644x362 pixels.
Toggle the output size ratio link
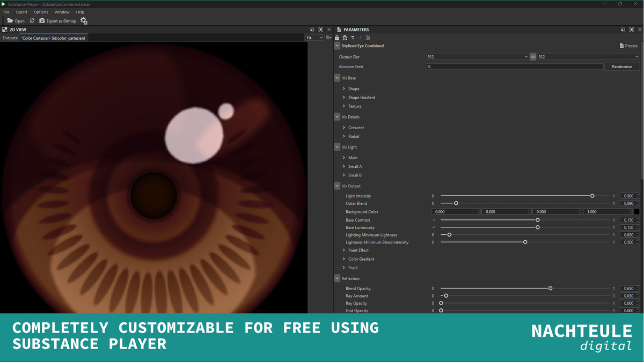point(533,57)
